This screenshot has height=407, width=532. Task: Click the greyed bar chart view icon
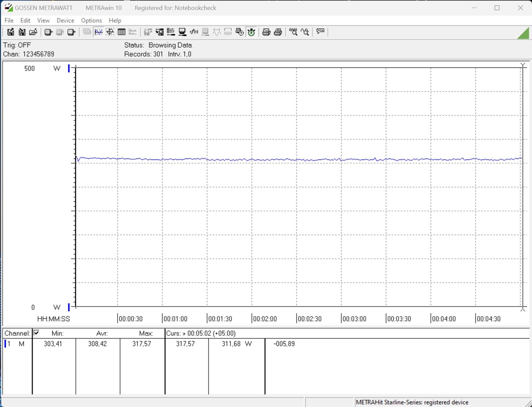click(x=133, y=32)
